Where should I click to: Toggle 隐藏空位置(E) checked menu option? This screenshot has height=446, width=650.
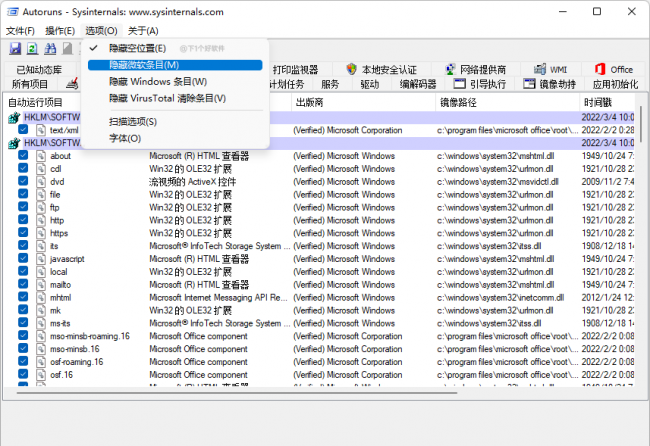pos(175,48)
